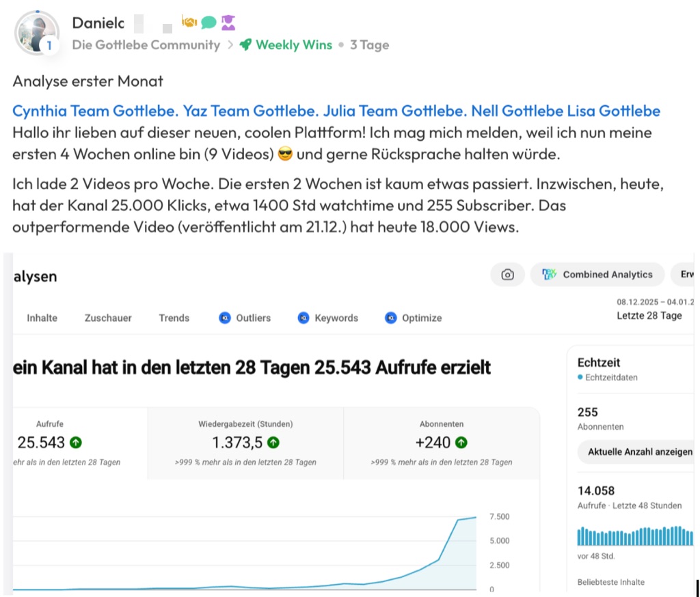Open Lisa Gottlebe mention
700x597 pixels.
tap(614, 111)
